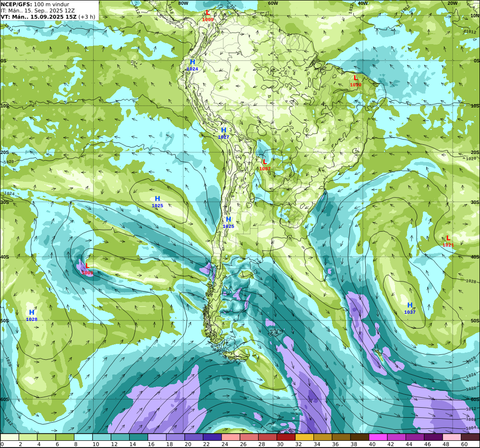Click the '60W' longitude label
This screenshot has width=480, height=448.
(273, 3)
